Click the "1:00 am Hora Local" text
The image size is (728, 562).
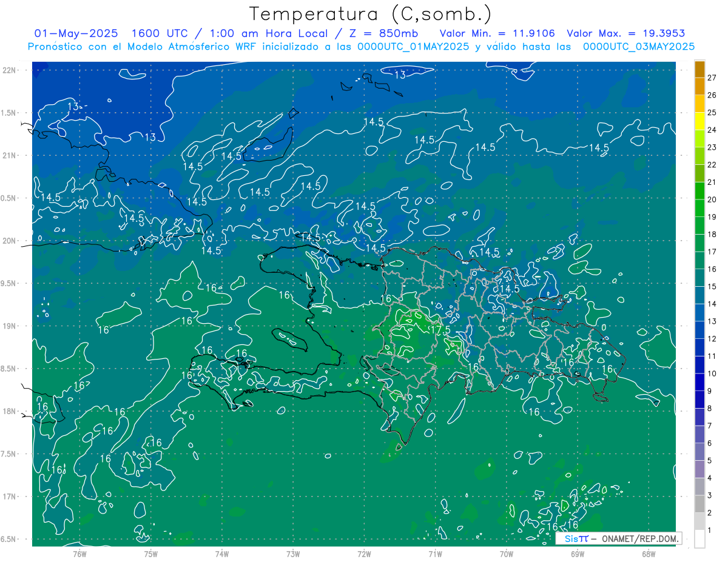(268, 33)
